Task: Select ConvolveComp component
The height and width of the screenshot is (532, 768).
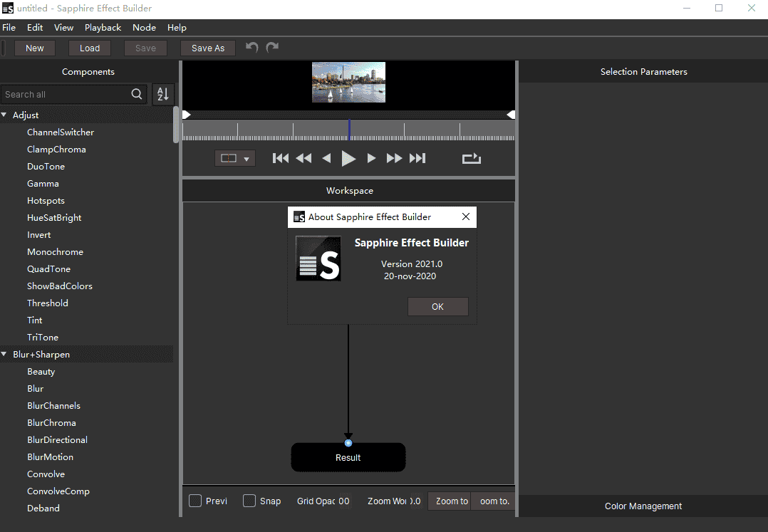Action: pos(58,491)
